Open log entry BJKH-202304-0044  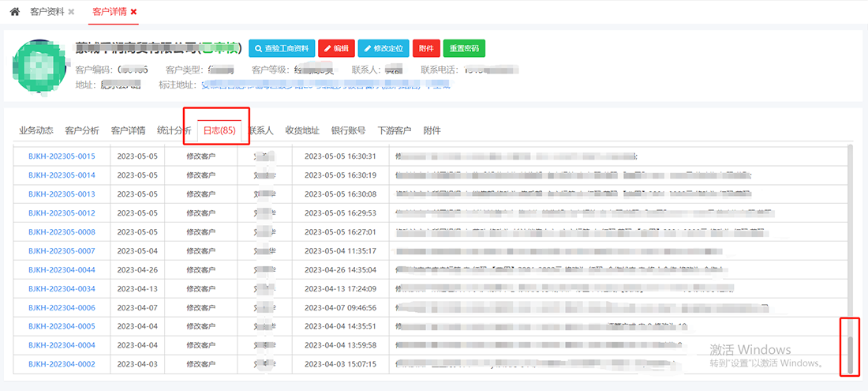62,270
